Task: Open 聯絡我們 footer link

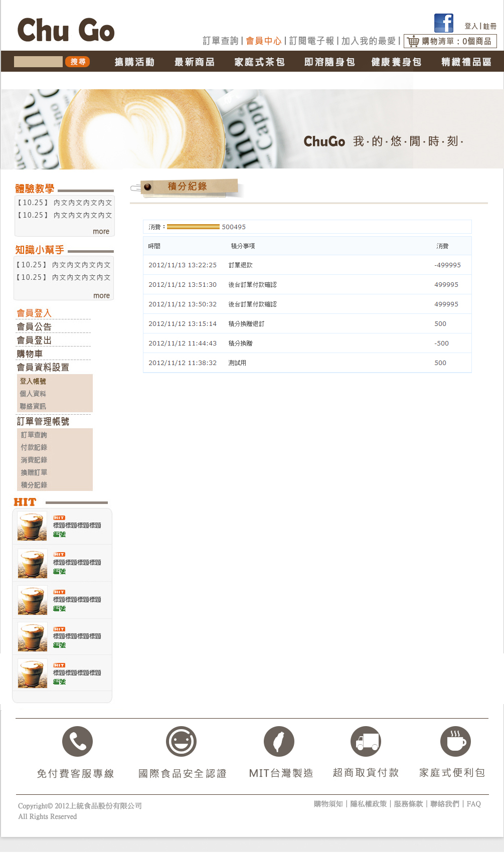Action: point(445,804)
